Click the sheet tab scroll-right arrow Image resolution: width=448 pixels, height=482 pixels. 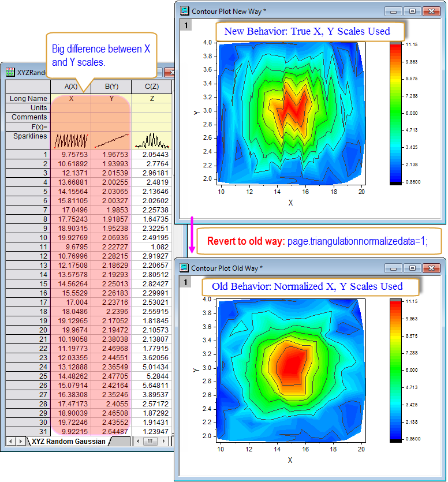click(x=20, y=442)
